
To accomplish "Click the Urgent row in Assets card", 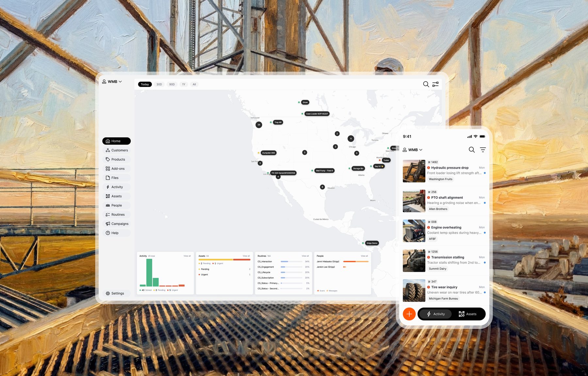I will (224, 275).
